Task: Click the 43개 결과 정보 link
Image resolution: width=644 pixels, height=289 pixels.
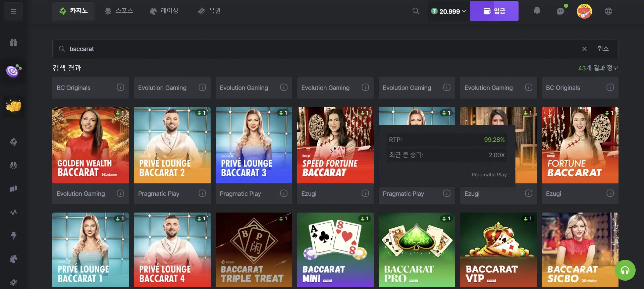Action: coord(598,68)
